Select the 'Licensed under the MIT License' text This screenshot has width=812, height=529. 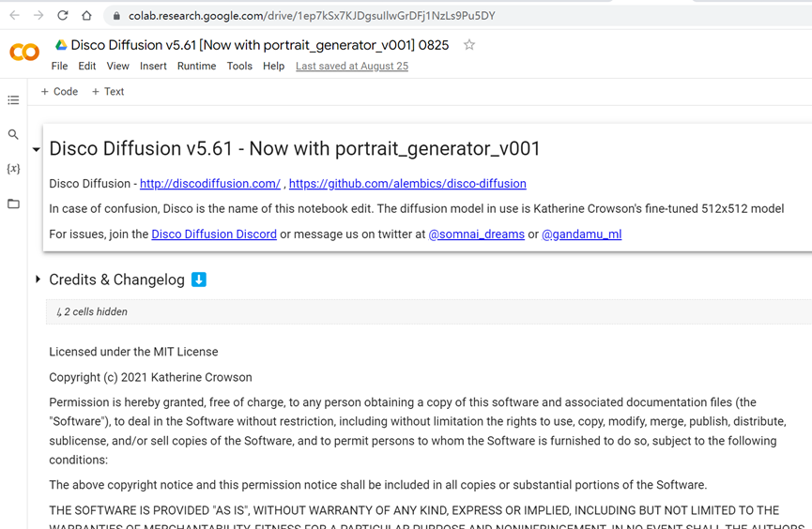(133, 352)
